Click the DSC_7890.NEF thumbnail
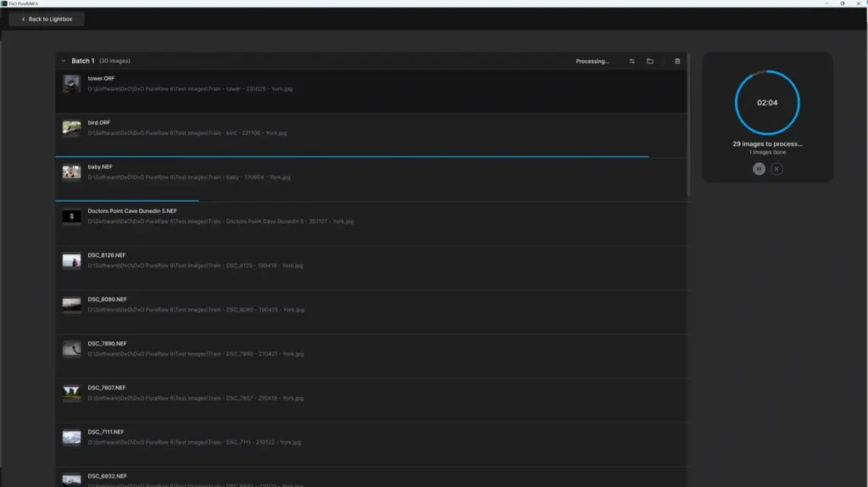Screen dimensions: 868x487 coord(71,349)
